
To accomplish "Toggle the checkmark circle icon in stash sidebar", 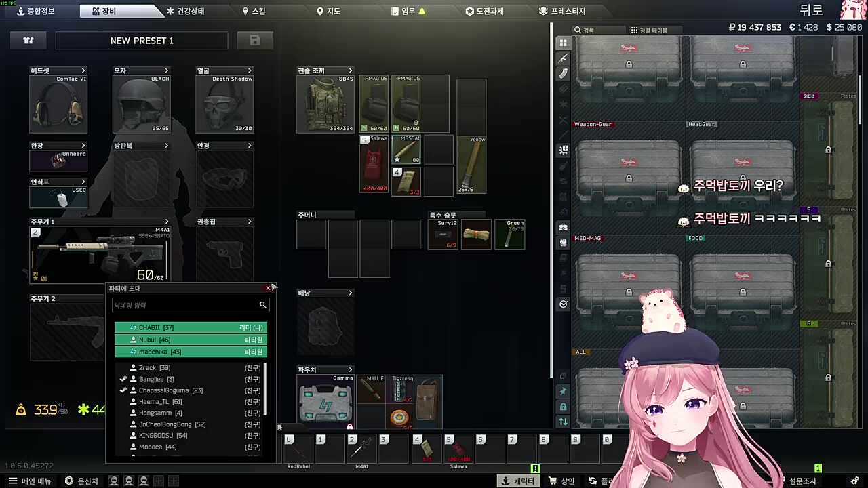I will point(563,304).
